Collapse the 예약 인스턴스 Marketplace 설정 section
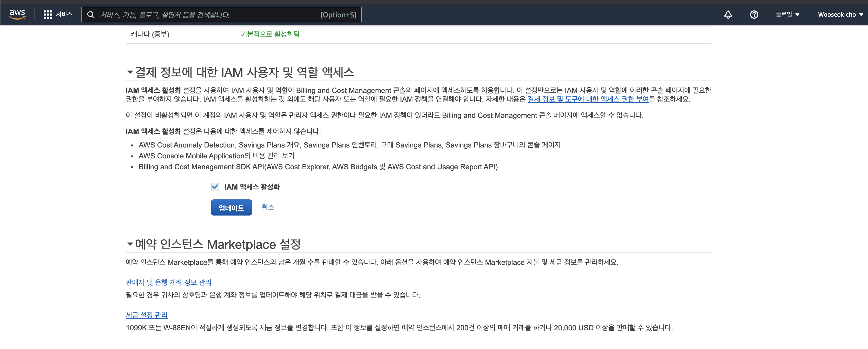Screen dimensions: 868x349 coord(130,244)
